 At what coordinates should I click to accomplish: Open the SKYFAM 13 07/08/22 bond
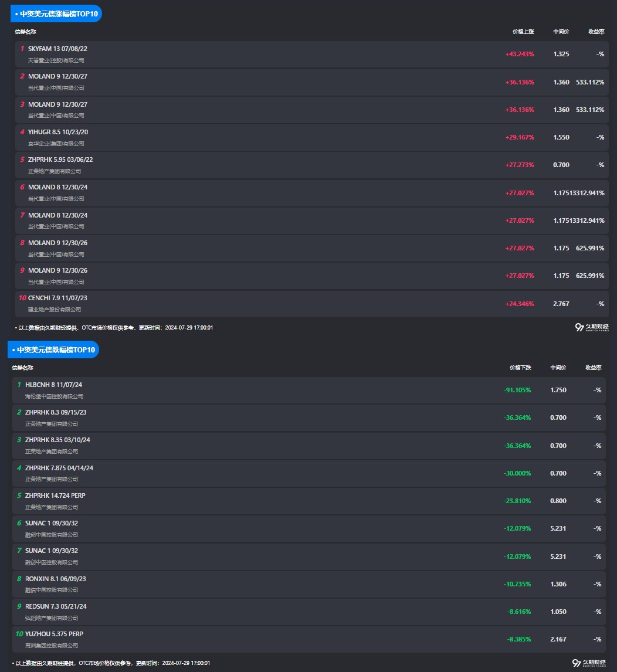tap(57, 49)
